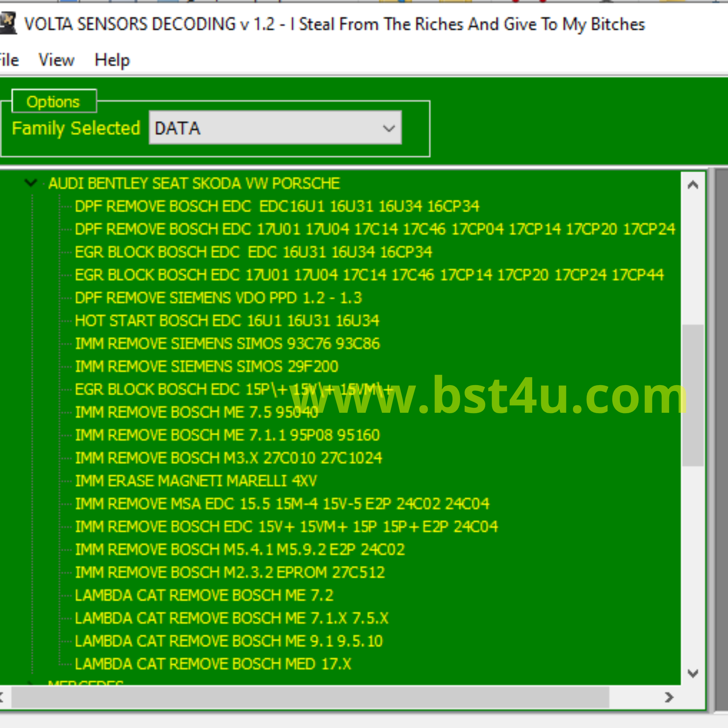728x728 pixels.
Task: Select DPF REMOVE BOSCH EDC EDC16U1 entry
Action: click(x=277, y=206)
